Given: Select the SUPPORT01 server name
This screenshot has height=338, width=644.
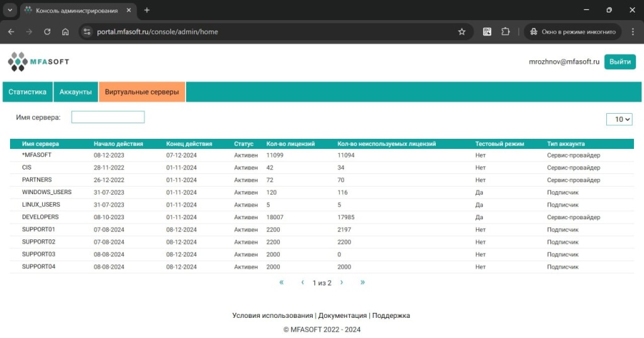Looking at the screenshot, I should coord(38,229).
